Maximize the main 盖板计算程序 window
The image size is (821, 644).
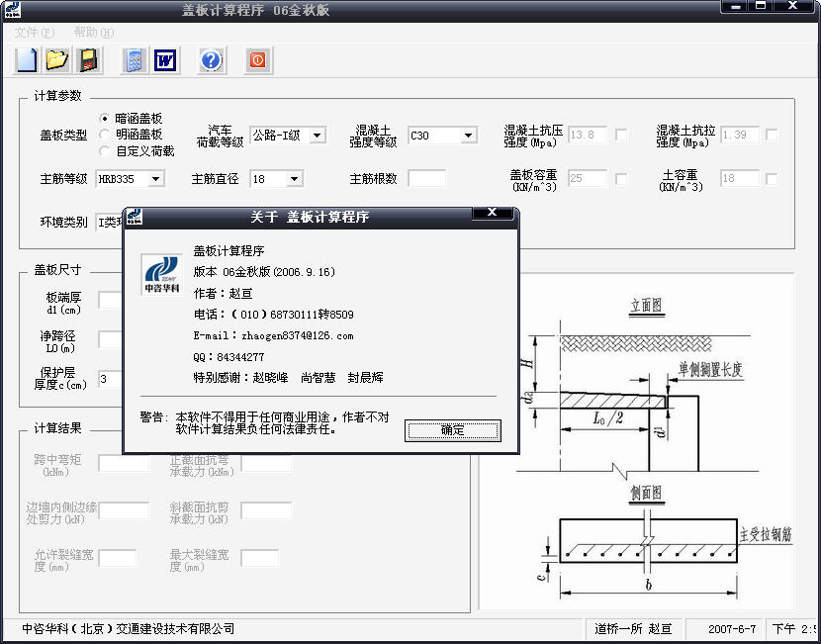[x=762, y=6]
